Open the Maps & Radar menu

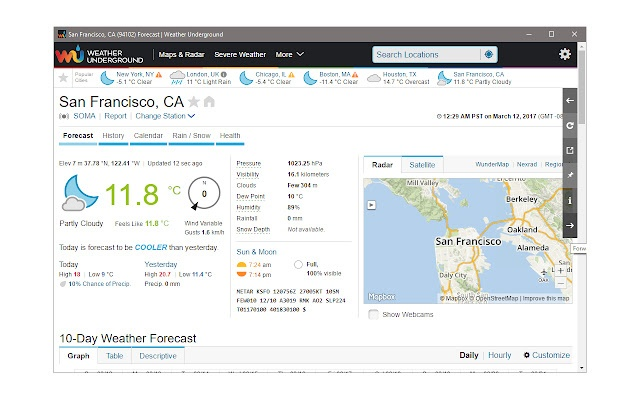pos(184,54)
